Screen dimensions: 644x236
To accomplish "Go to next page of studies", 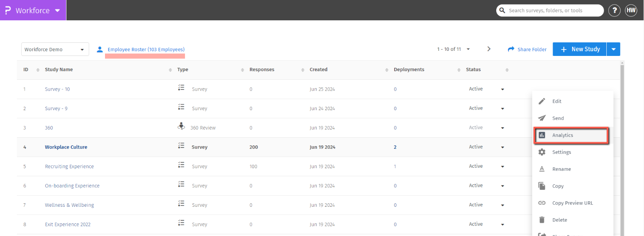I will [489, 49].
